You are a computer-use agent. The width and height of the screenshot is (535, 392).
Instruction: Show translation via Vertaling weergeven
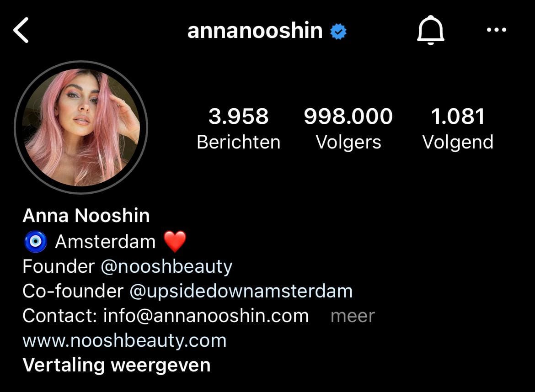117,365
